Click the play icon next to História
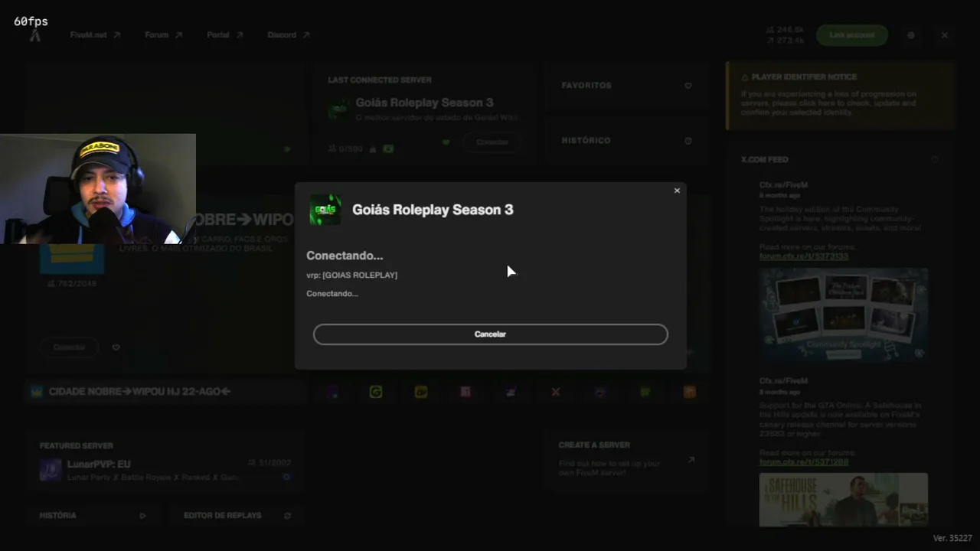 [142, 516]
